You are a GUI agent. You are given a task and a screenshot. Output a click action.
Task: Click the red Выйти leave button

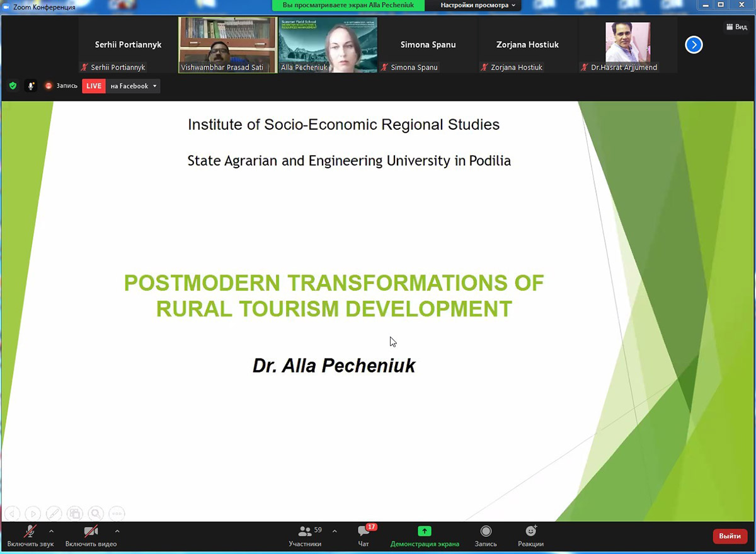point(730,536)
